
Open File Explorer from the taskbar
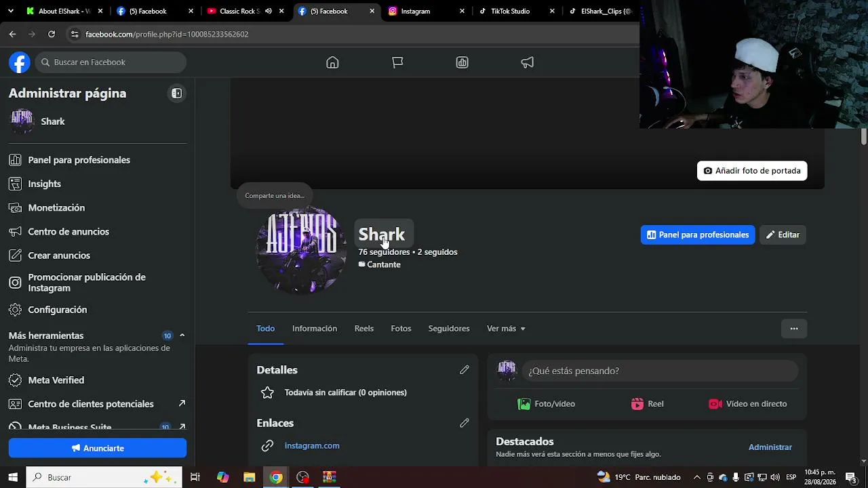[x=249, y=477]
